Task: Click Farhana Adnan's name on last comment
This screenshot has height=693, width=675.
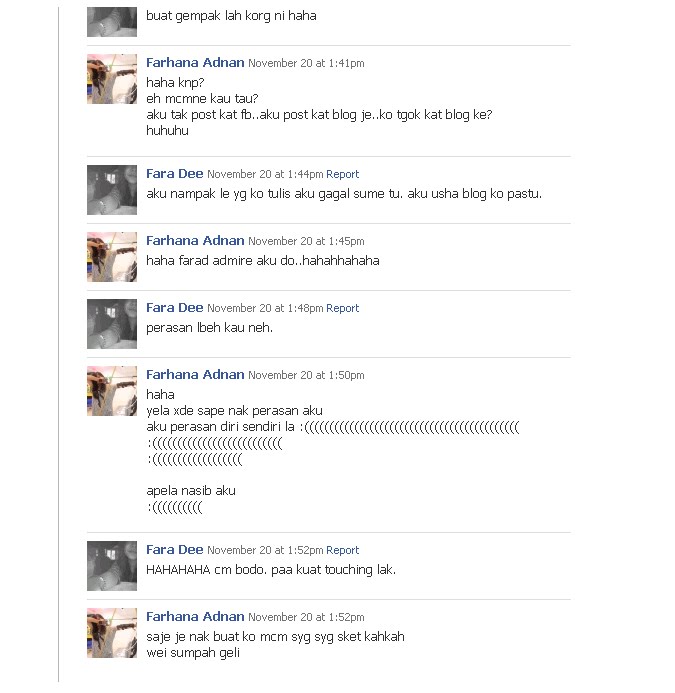Action: coord(195,617)
